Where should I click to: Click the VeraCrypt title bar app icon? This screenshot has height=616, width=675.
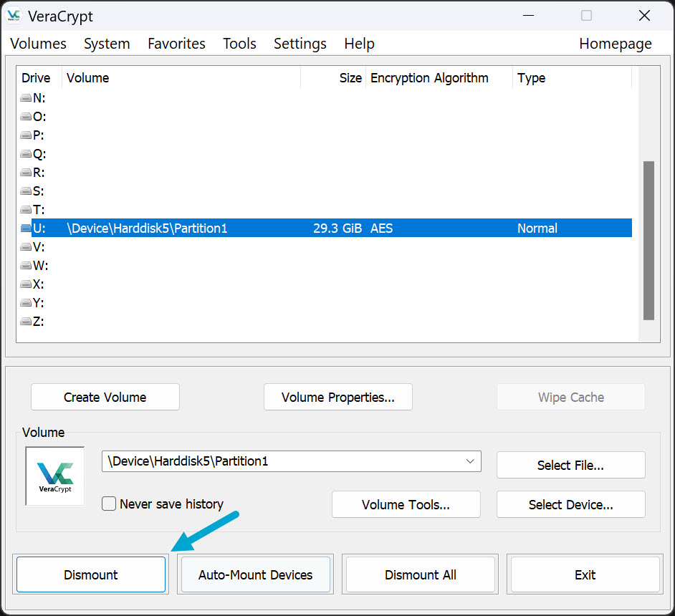[x=14, y=16]
